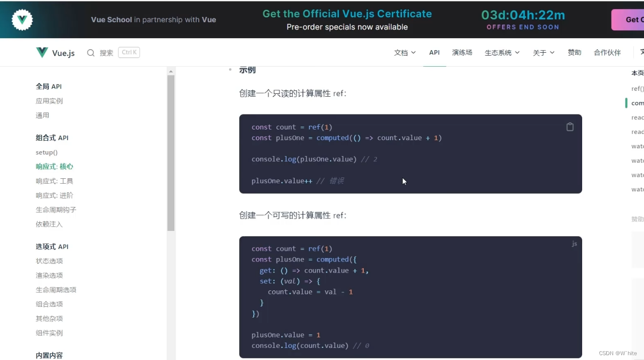The width and height of the screenshot is (644, 360).
Task: Copy the first code block via clipboard icon
Action: (570, 127)
